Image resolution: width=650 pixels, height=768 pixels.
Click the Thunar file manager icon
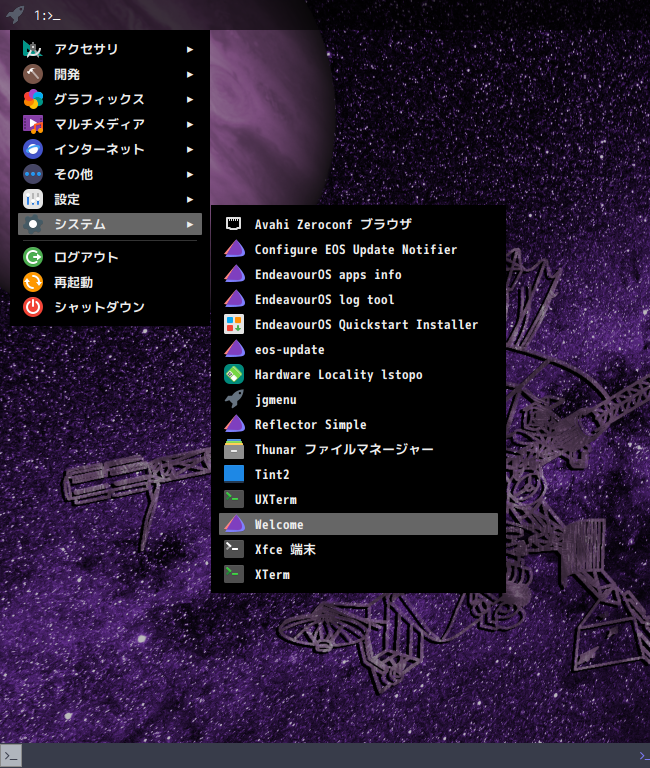234,449
